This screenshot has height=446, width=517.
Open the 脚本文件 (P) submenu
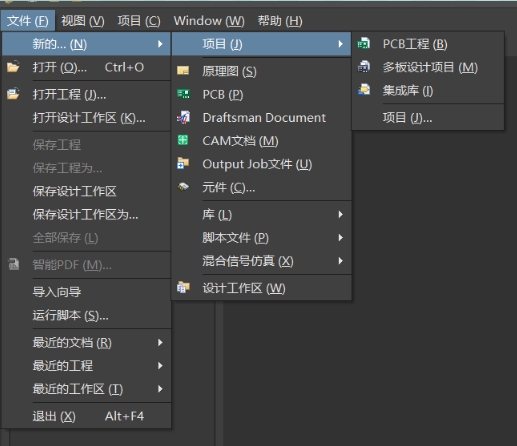(261, 238)
